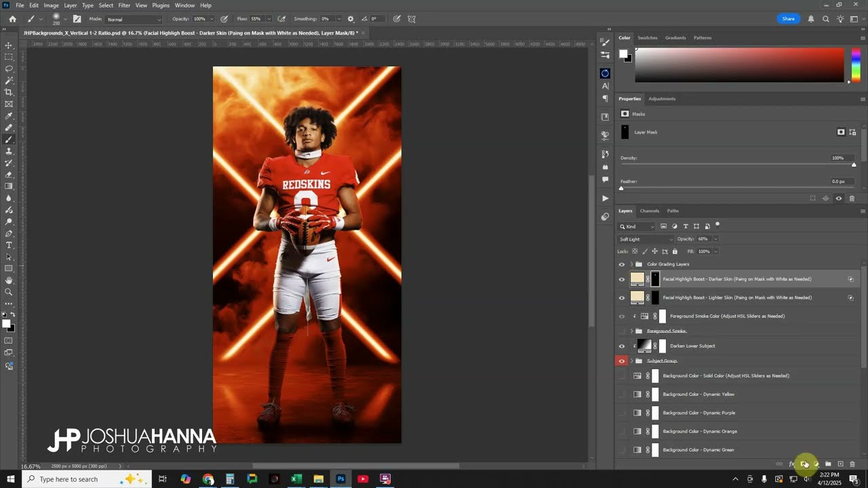Open layer filter Kind dropdown

point(637,226)
